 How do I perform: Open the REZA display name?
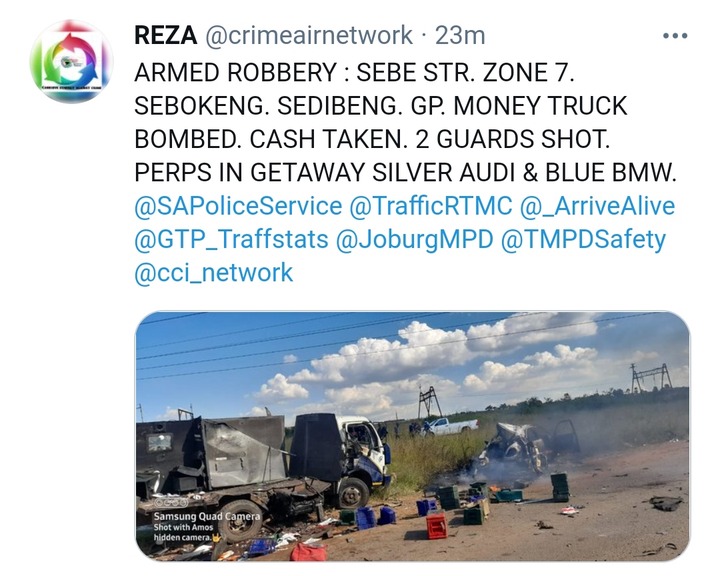point(165,35)
